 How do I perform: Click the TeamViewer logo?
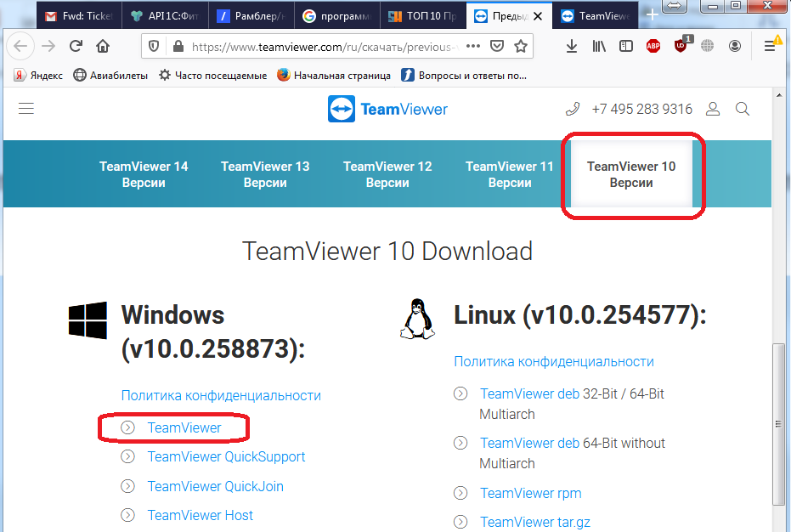click(387, 109)
